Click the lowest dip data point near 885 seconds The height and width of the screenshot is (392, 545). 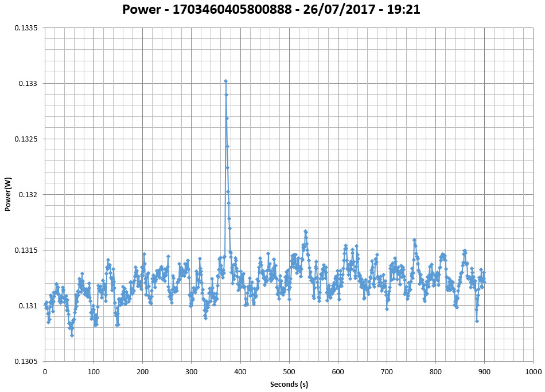tap(477, 321)
